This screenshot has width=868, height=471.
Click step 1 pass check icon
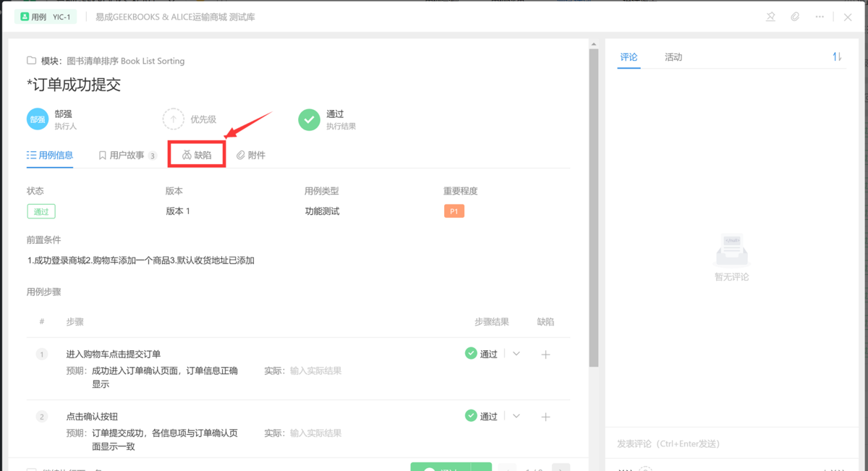click(471, 353)
